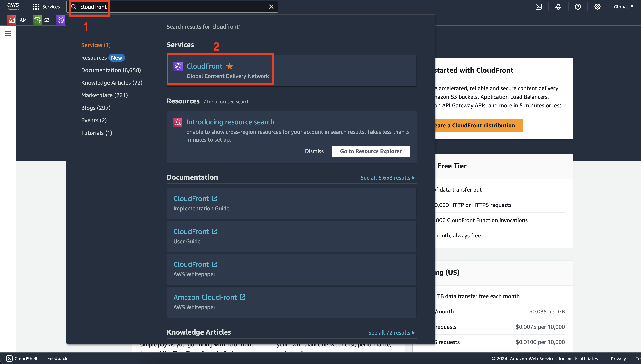Toggle the hamburger side navigation menu
The image size is (641, 364).
coord(8,34)
